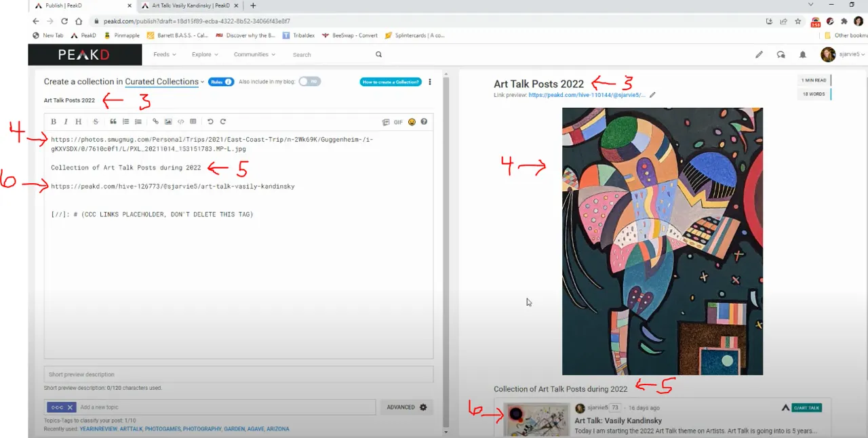
Task: Click the C/ART TALK community badge
Action: pyautogui.click(x=807, y=408)
